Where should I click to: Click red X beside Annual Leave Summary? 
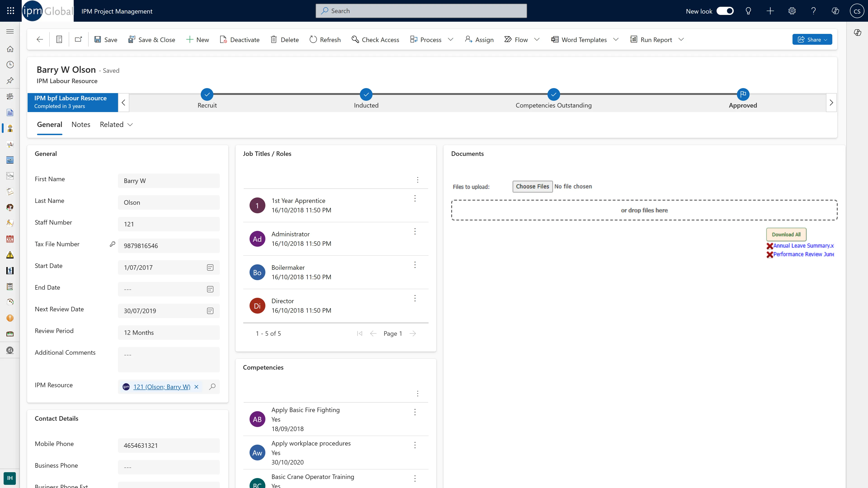(770, 246)
